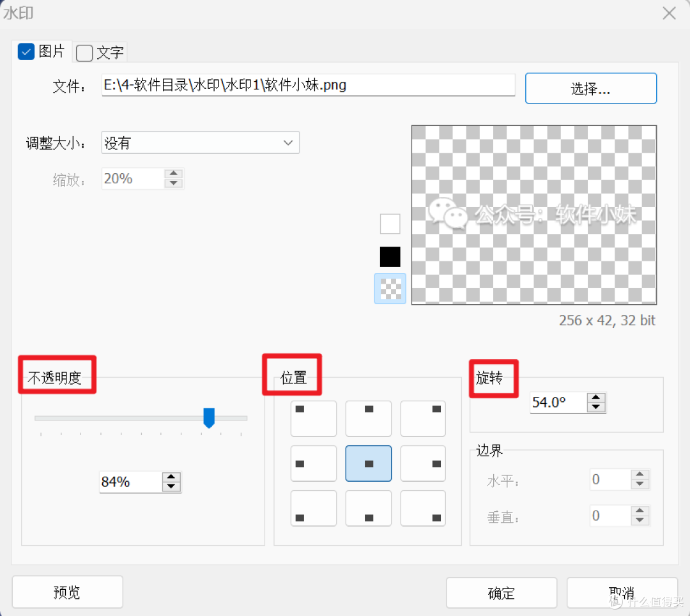Select top-right watermark position
The height and width of the screenshot is (616, 690).
coord(423,419)
